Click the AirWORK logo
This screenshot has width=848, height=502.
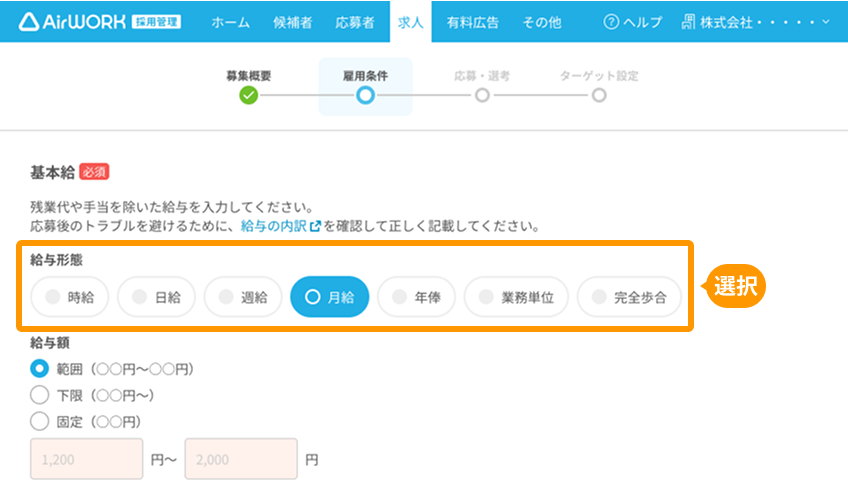(99, 22)
